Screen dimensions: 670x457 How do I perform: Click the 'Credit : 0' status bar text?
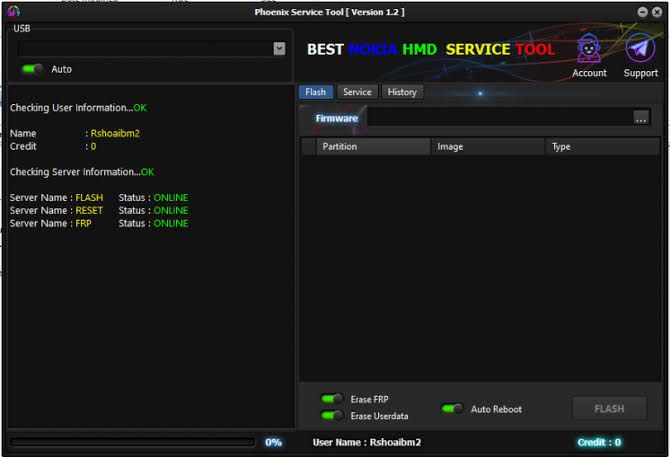(x=599, y=442)
